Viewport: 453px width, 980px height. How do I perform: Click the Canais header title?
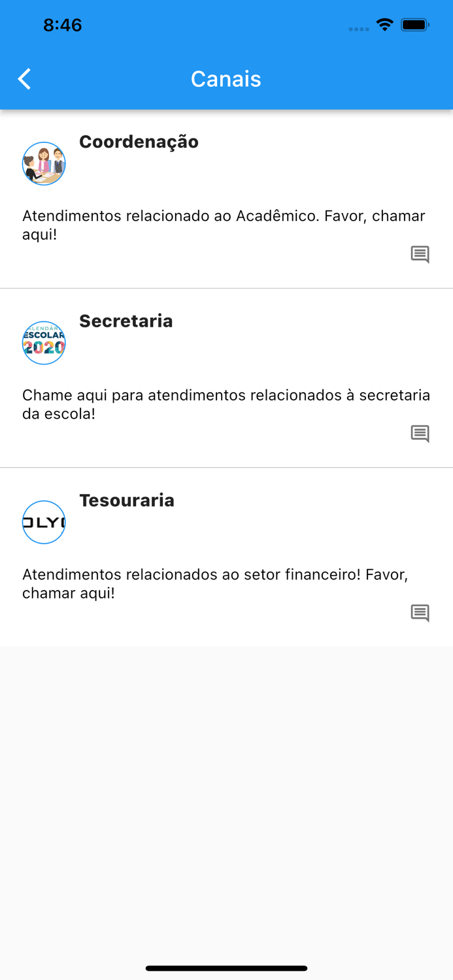coord(226,78)
